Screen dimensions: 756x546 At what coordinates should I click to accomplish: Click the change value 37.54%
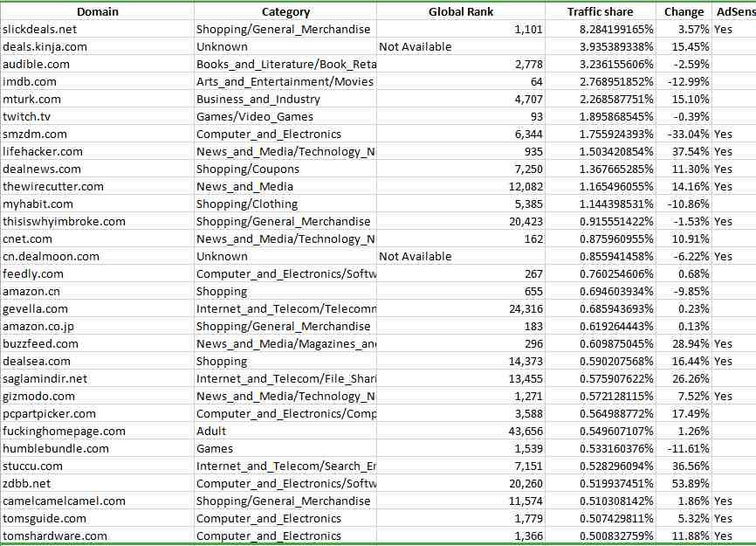coord(684,151)
